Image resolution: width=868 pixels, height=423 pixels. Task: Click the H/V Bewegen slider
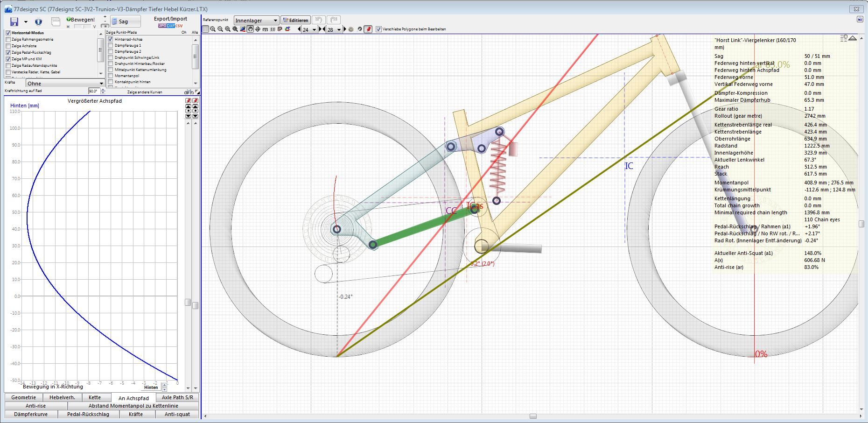pyautogui.click(x=84, y=27)
